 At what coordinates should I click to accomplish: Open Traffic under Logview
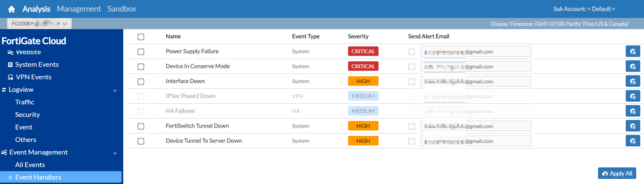coord(25,102)
